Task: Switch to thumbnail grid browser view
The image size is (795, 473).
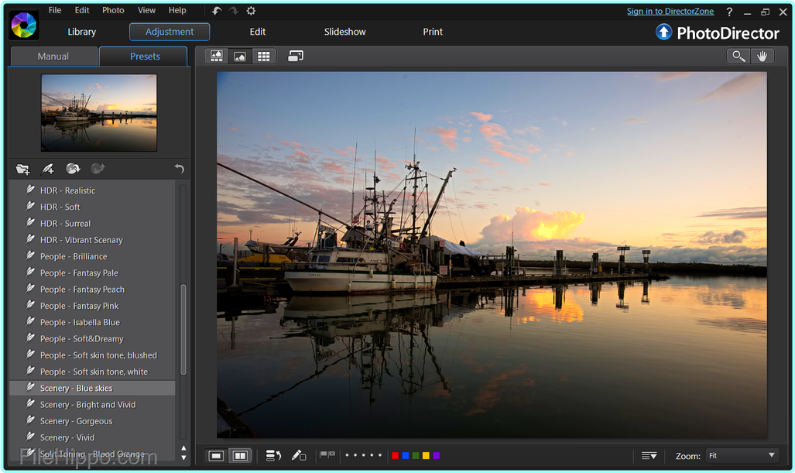Action: point(264,56)
